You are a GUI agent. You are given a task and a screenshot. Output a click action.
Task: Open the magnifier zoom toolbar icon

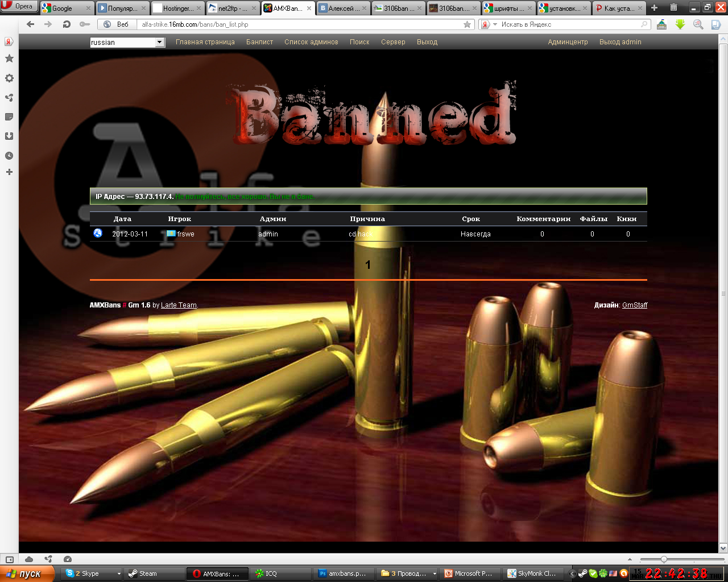[x=698, y=24]
